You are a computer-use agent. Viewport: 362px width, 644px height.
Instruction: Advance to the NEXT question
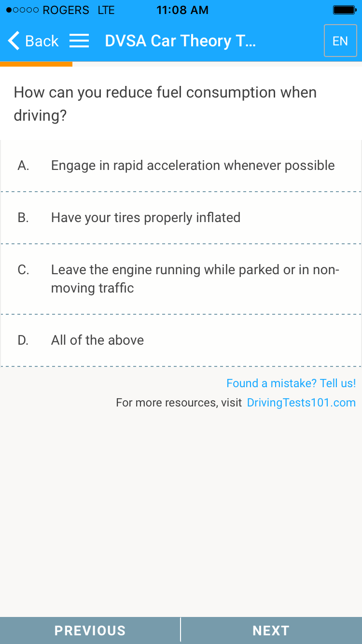coord(271,630)
